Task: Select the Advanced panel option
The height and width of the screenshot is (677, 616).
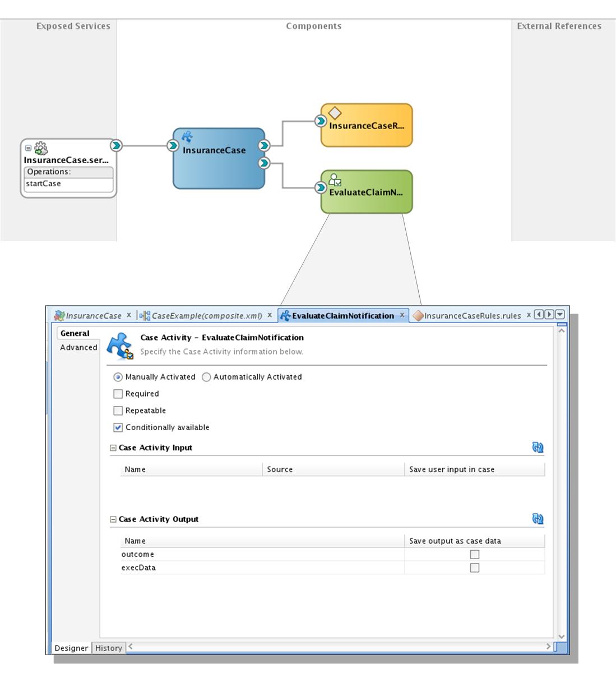Action: click(77, 348)
